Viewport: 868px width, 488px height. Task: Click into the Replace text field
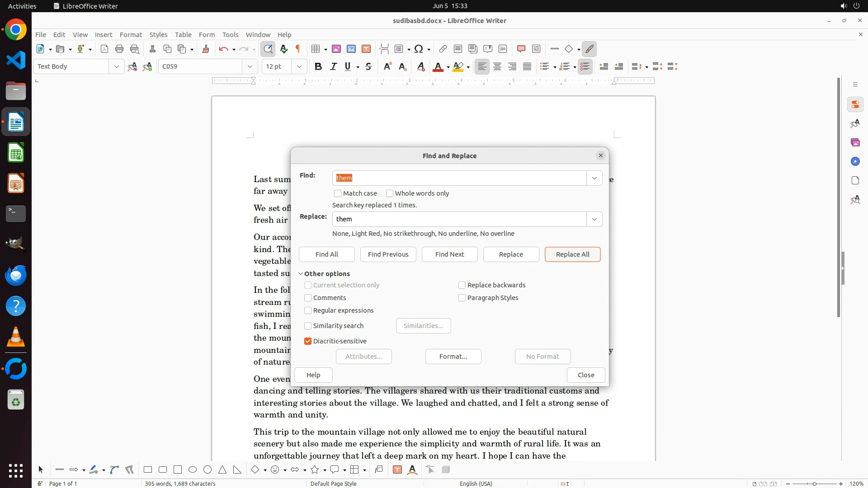[459, 219]
